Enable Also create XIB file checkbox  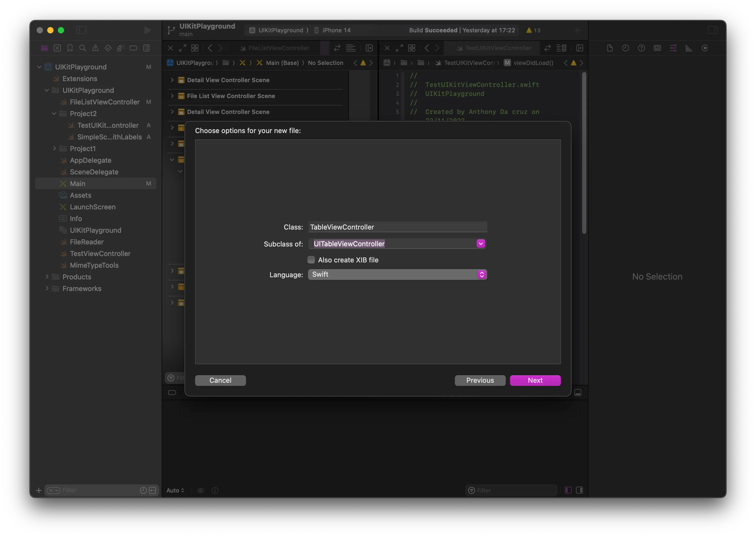click(311, 260)
